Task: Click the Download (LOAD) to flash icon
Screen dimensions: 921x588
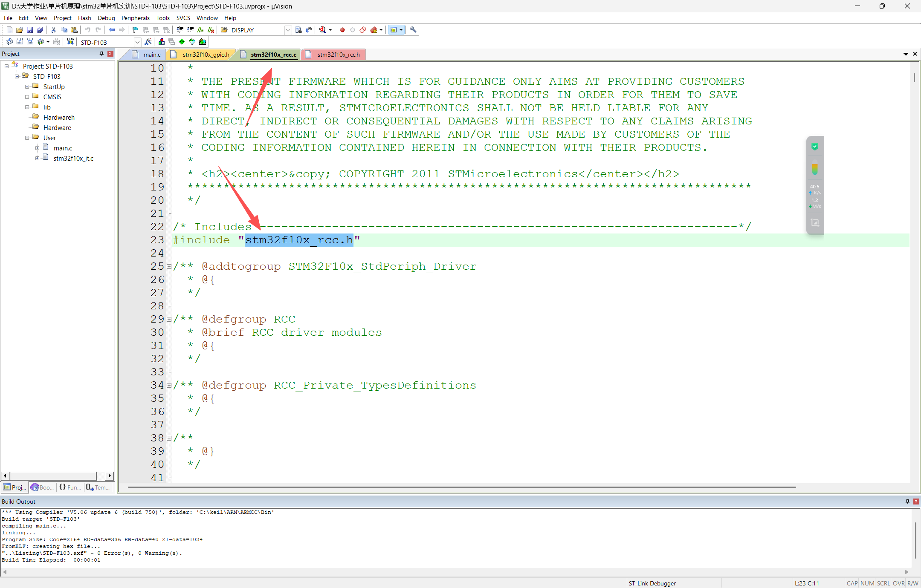Action: coord(71,42)
